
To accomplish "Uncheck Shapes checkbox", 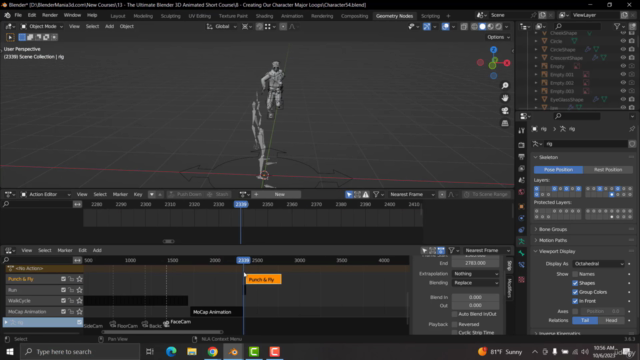I will 575,283.
